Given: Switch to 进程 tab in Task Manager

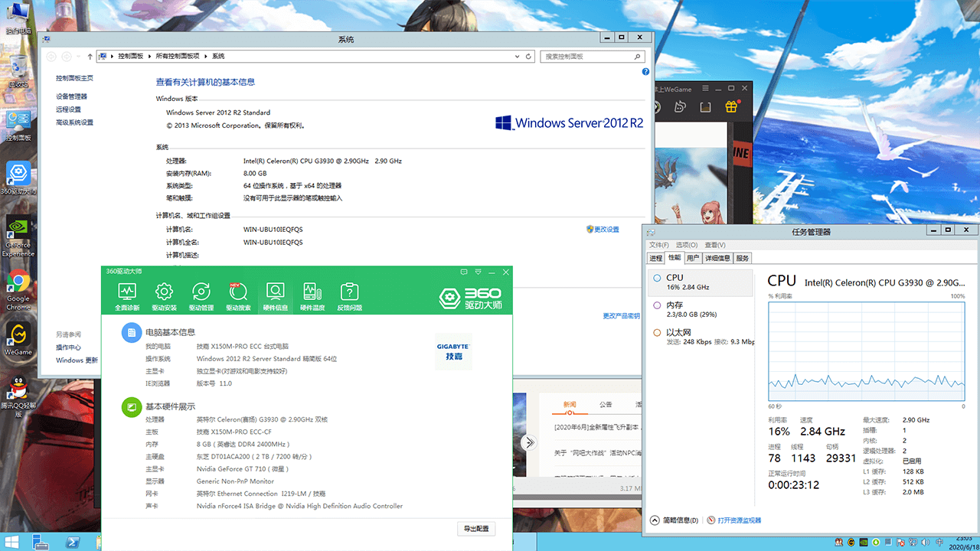Looking at the screenshot, I should pos(655,258).
